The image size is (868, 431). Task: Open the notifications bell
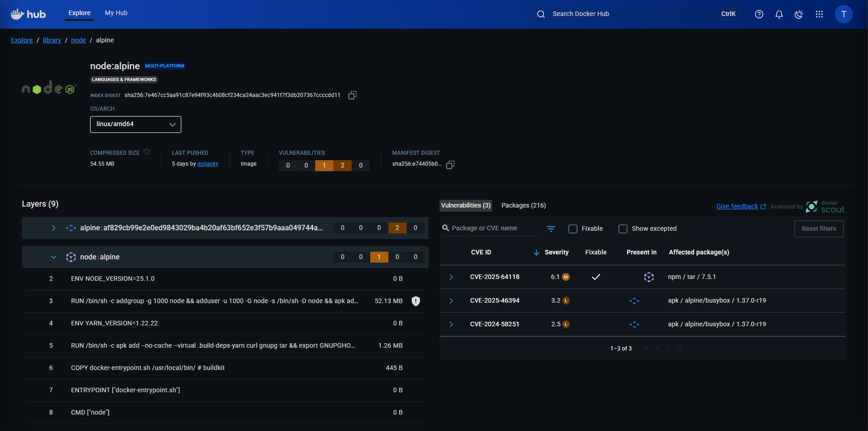(779, 14)
